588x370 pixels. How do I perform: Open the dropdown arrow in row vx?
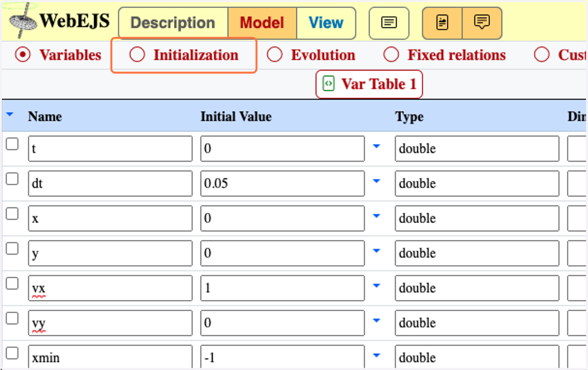click(x=376, y=285)
